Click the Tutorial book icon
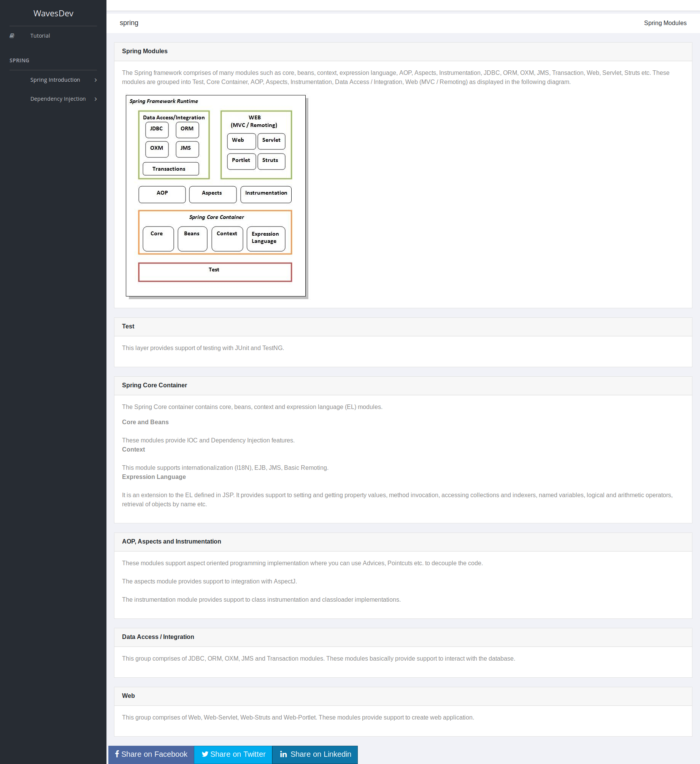Screen dimensions: 700x764 coord(12,36)
